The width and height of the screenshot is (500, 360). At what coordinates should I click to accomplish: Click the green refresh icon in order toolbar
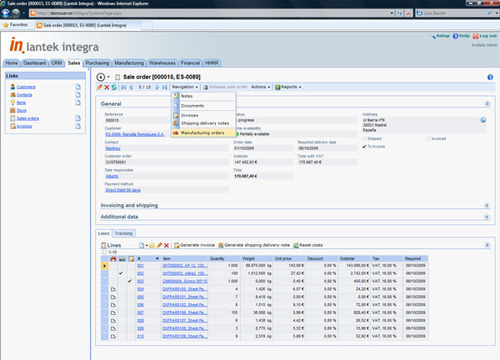pos(114,87)
